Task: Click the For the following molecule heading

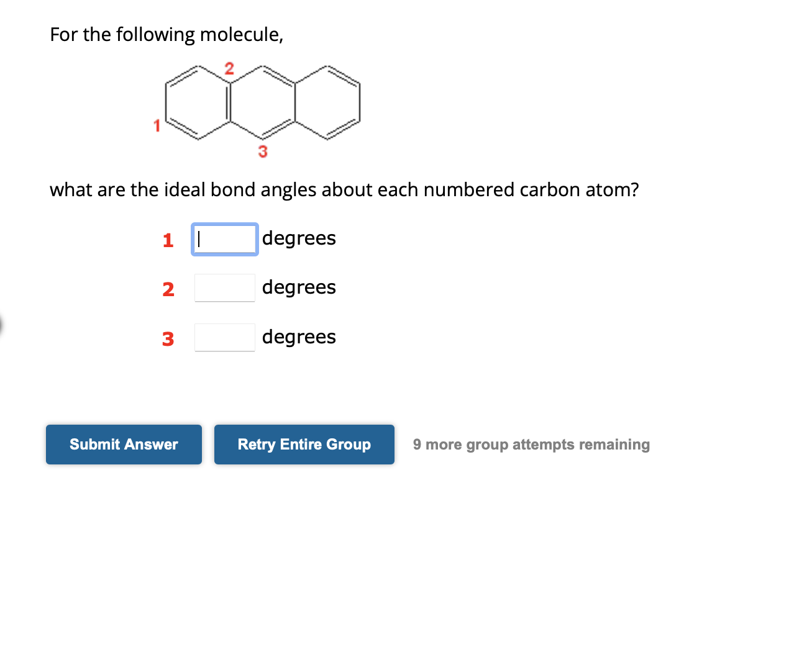Action: click(x=167, y=35)
